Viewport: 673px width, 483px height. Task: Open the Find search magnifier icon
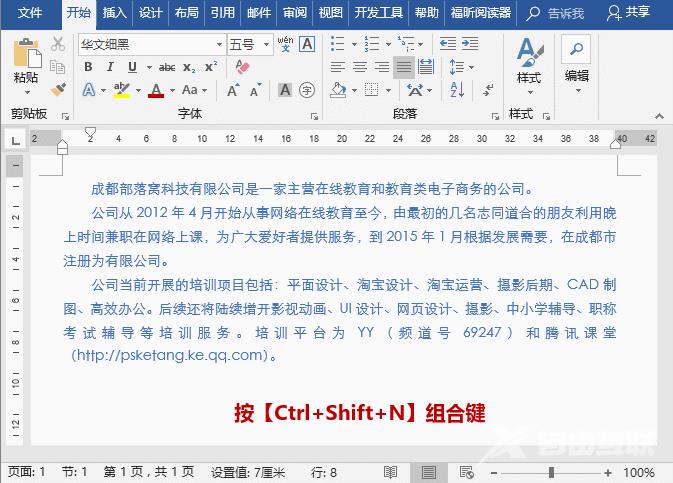(576, 48)
